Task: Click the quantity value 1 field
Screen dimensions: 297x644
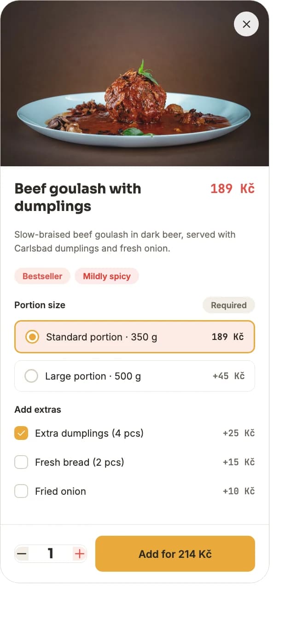Action: [x=51, y=553]
